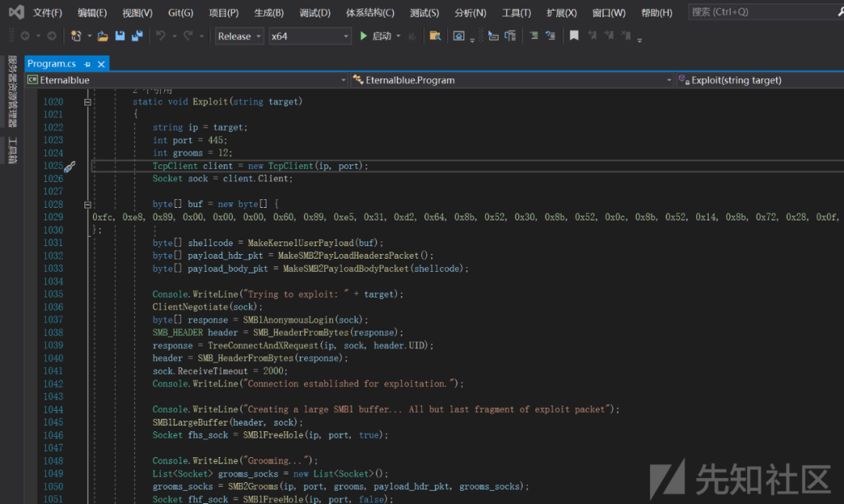
Task: Collapse the Exploit method at line 1020
Action: pyautogui.click(x=88, y=102)
